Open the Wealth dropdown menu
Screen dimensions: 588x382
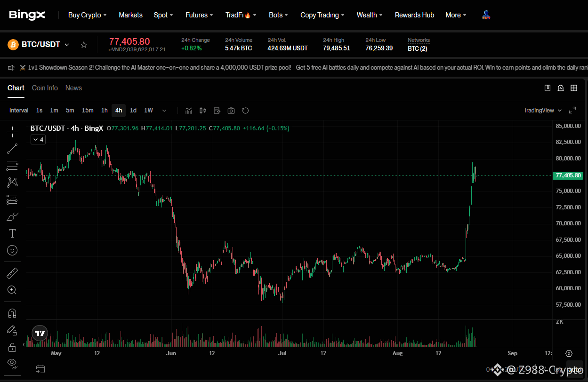point(370,15)
